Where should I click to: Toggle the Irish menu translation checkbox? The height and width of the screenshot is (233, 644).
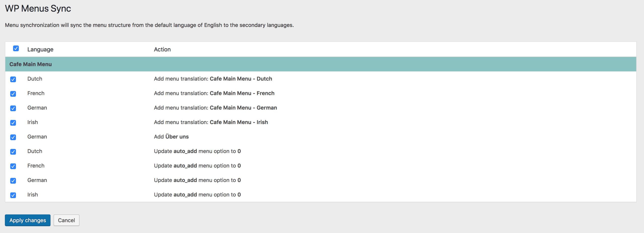pos(13,123)
